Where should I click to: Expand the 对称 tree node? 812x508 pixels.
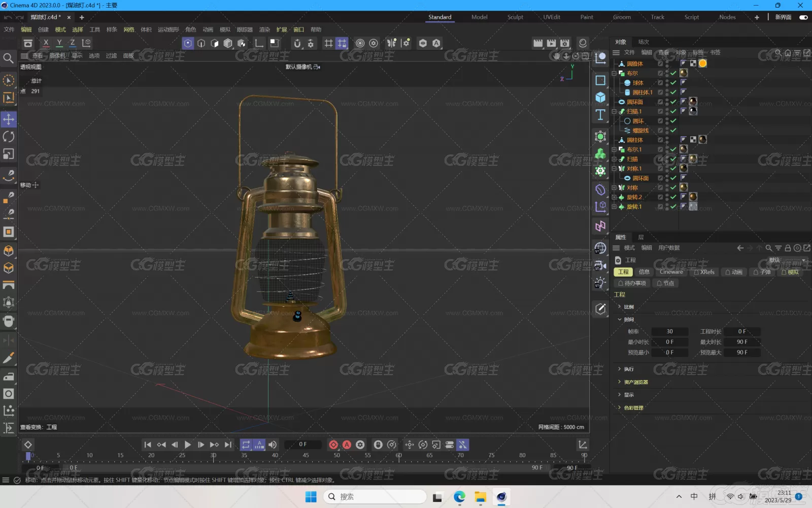[x=614, y=187]
